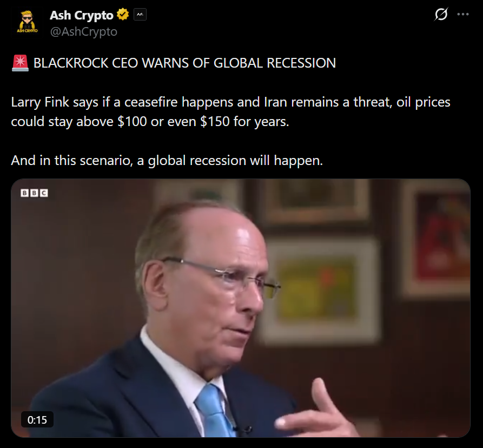This screenshot has height=448, width=483.
Task: Open the Grok explain-post icon
Action: (x=441, y=15)
